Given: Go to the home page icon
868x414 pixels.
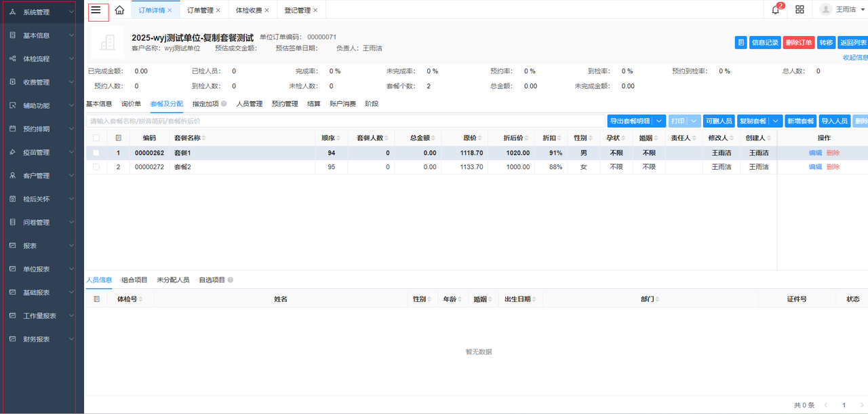Looking at the screenshot, I should [119, 10].
